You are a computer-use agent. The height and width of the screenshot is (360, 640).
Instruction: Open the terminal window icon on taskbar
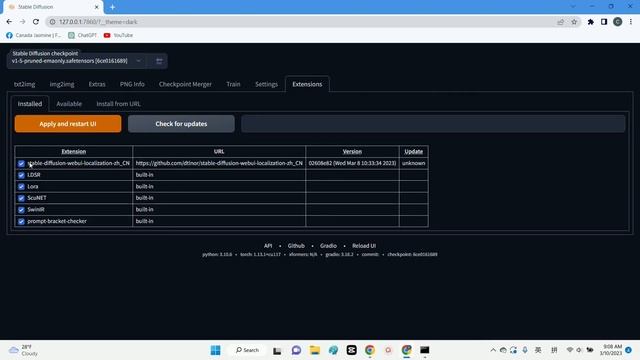(424, 350)
